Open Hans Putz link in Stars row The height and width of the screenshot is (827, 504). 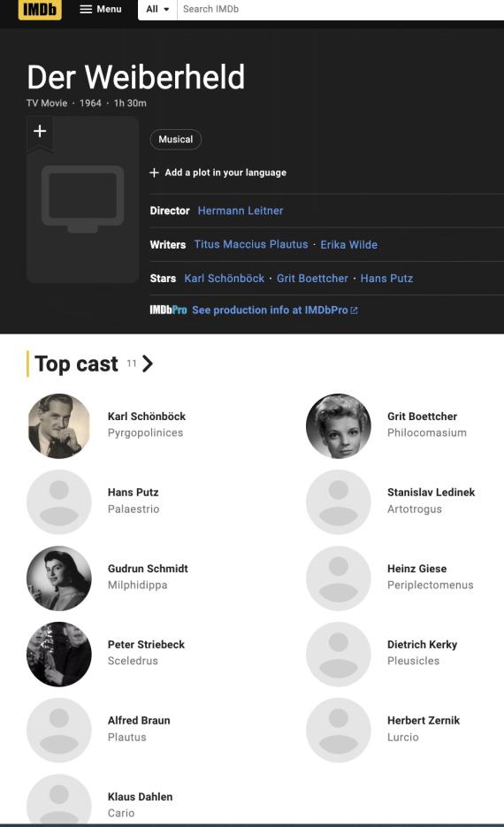click(386, 278)
